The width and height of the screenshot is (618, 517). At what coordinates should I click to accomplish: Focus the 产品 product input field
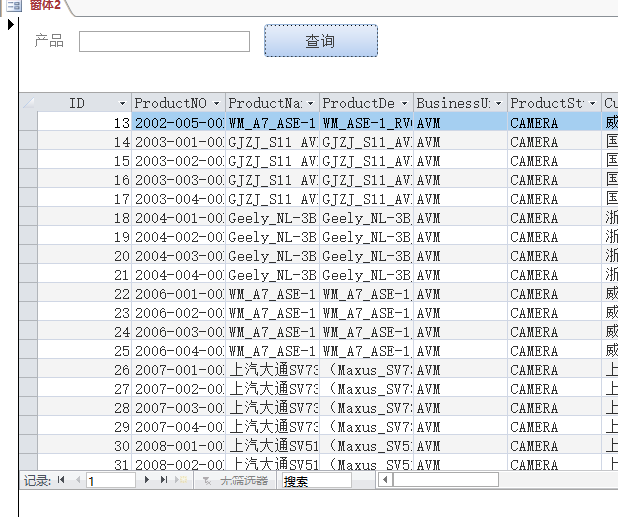[x=164, y=41]
